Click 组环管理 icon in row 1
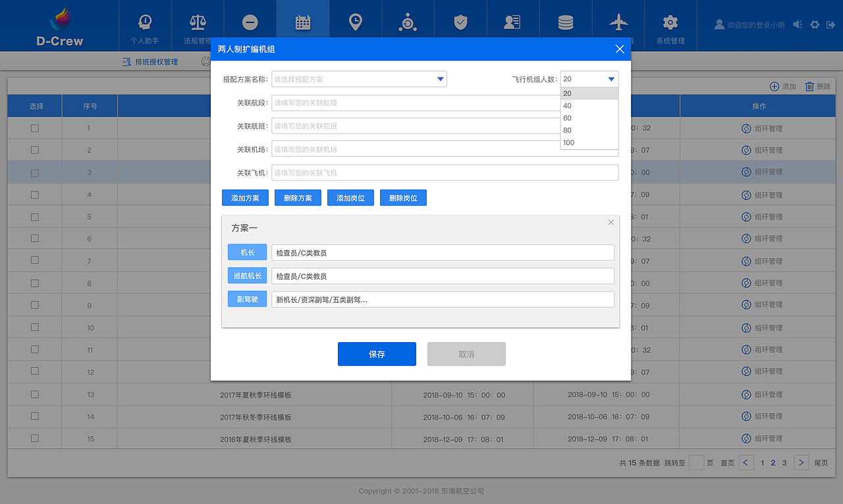 746,128
